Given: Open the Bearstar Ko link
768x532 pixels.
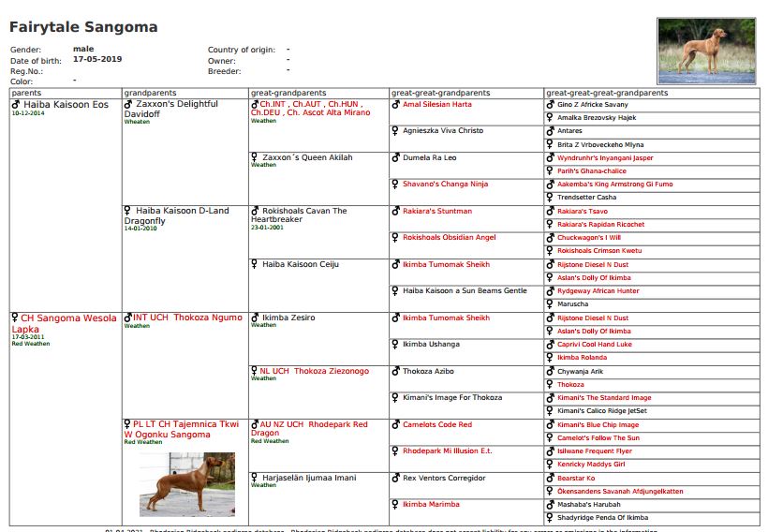Looking at the screenshot, I should click(x=576, y=478).
